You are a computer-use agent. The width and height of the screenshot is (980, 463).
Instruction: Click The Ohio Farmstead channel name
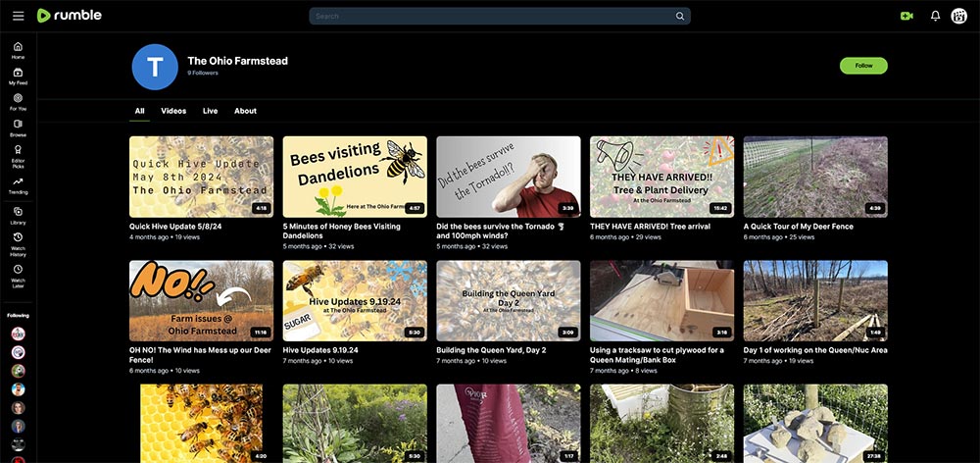coord(237,61)
